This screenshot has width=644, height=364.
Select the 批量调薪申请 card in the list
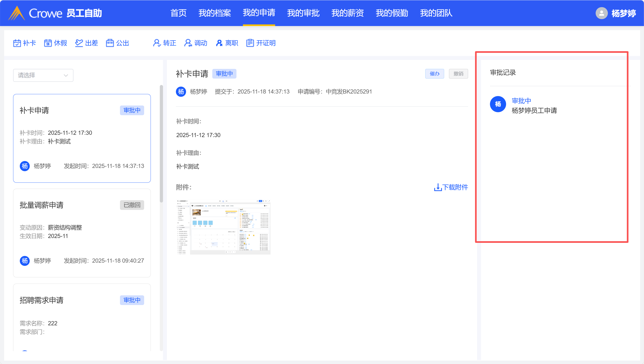coord(82,233)
